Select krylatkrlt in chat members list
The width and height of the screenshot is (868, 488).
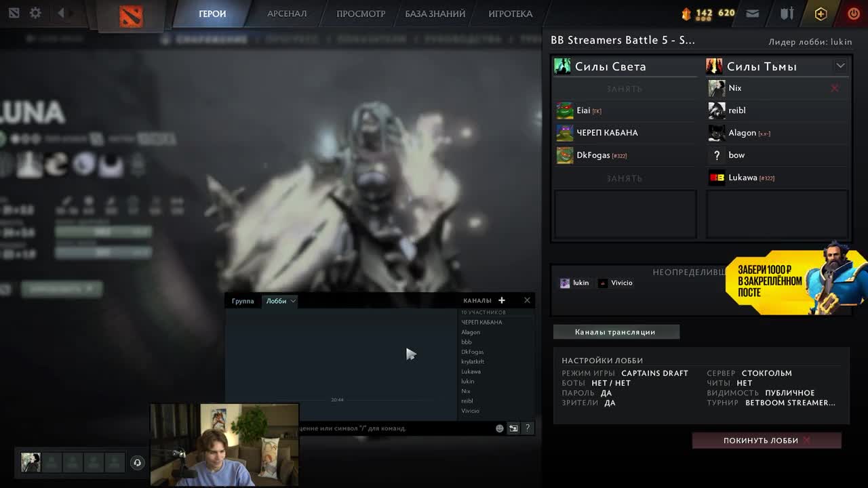473,362
